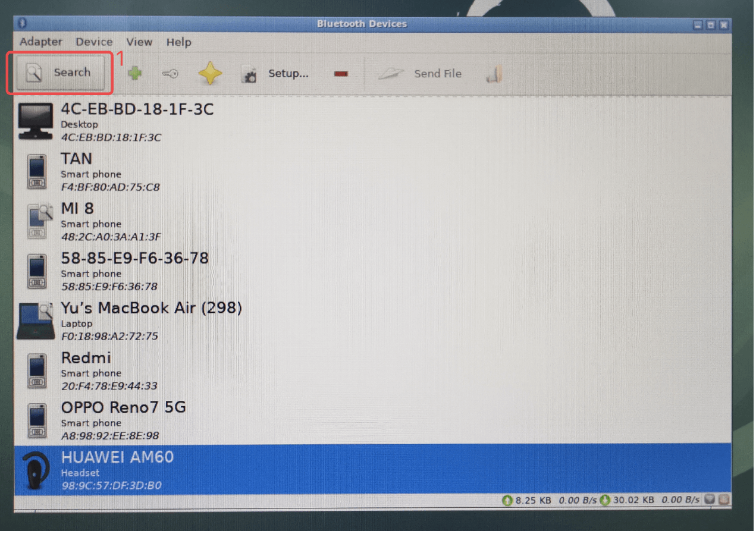Click the green upload arrow in status bar

507,500
